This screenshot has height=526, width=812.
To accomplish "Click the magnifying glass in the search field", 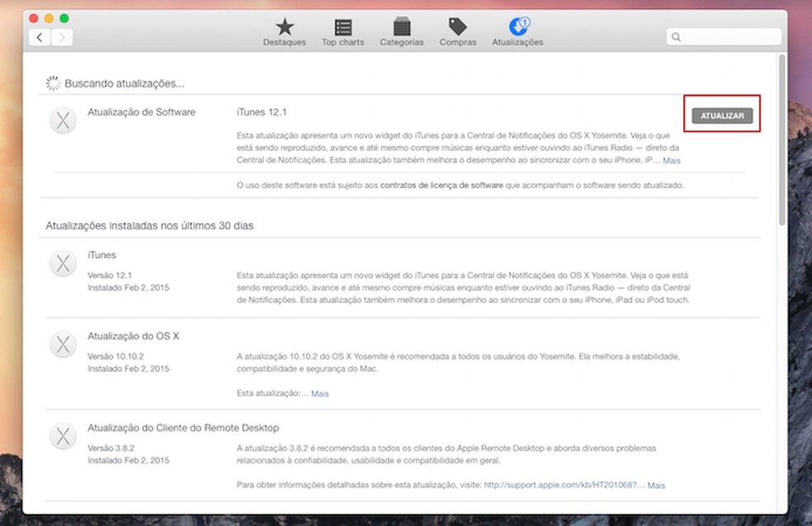I will click(677, 36).
